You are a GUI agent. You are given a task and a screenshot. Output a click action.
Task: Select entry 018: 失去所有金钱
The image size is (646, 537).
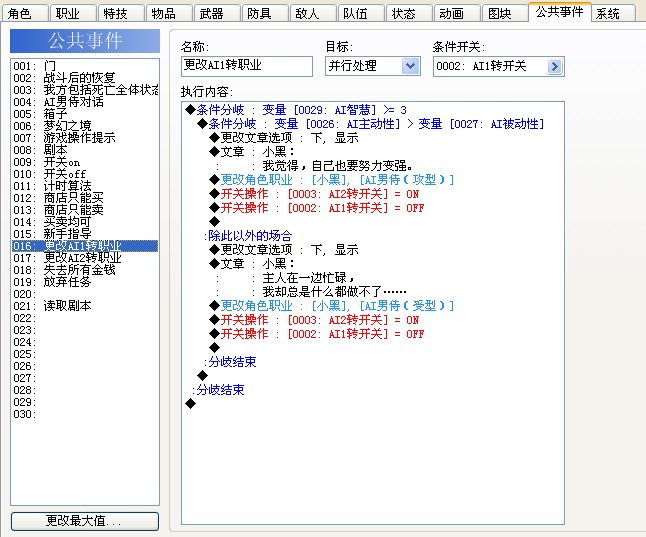point(84,270)
